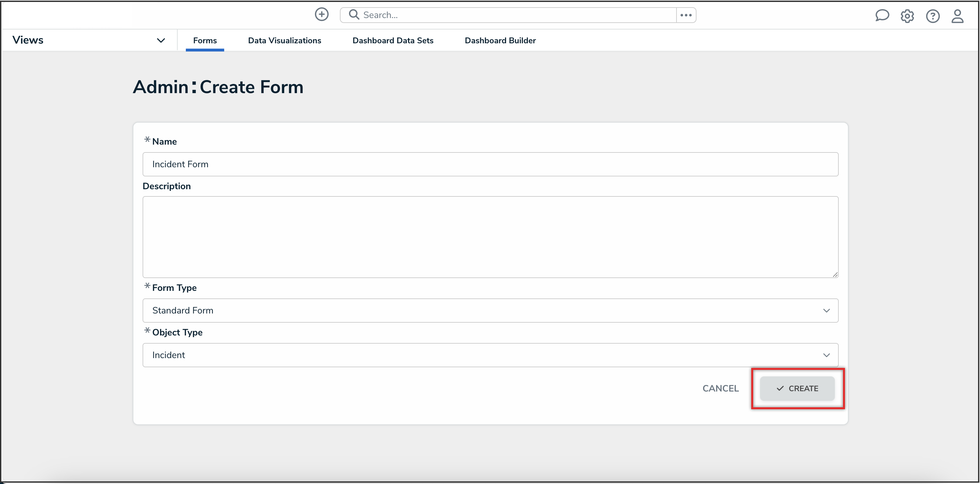Expand the Views dropdown menu
Viewport: 980px width, 484px height.
tap(161, 40)
